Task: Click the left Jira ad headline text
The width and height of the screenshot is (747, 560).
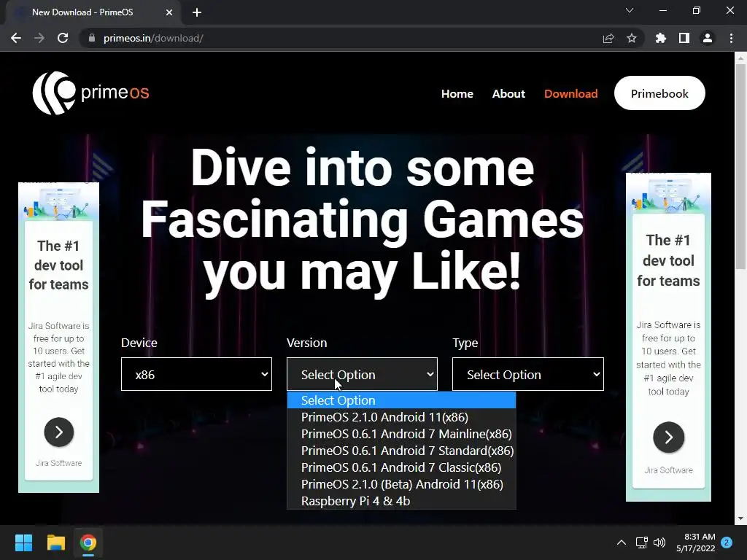Action: tap(58, 265)
